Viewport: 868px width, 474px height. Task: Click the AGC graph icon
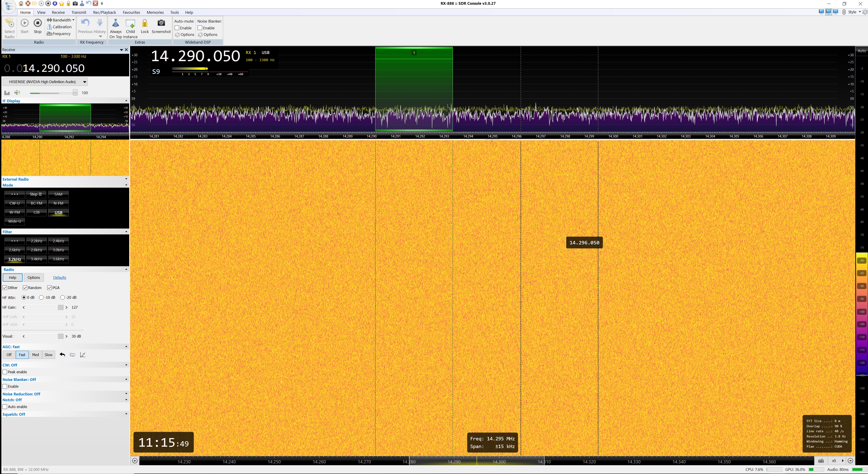83,355
